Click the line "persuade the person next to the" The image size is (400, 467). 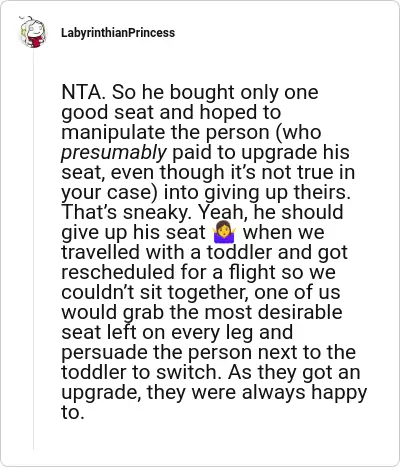pos(208,352)
